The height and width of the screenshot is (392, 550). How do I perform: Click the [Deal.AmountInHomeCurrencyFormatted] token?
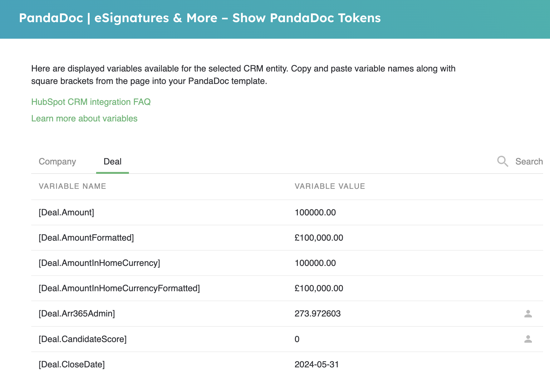[119, 288]
